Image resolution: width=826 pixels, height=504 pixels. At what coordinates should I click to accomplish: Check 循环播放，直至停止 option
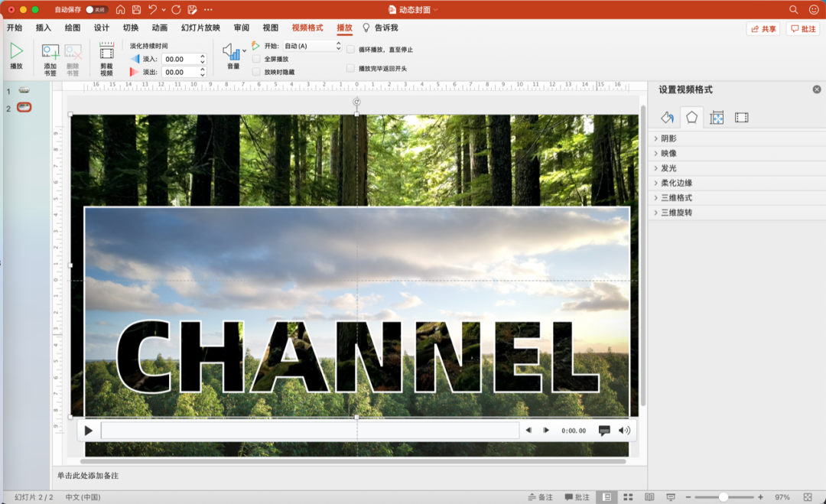pos(350,50)
